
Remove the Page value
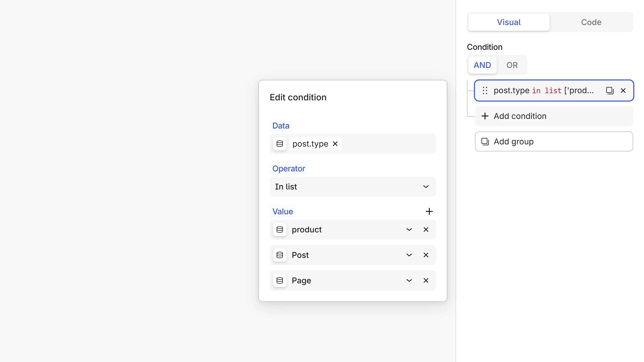[x=426, y=280]
